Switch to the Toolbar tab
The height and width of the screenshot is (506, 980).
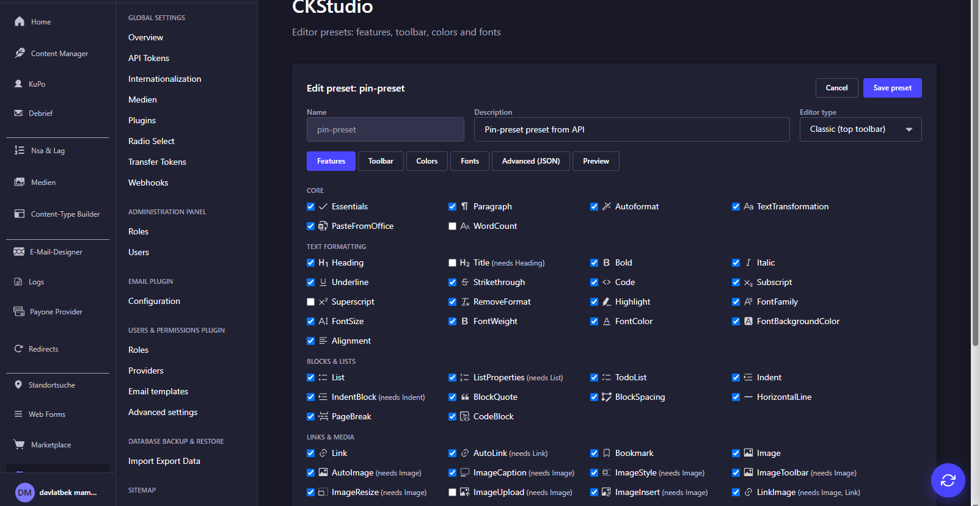381,161
